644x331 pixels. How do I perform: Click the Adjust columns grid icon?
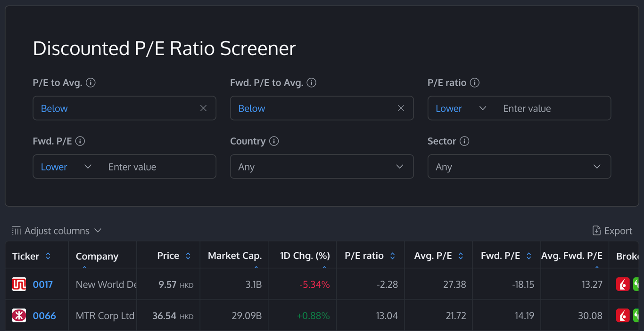[x=17, y=230]
